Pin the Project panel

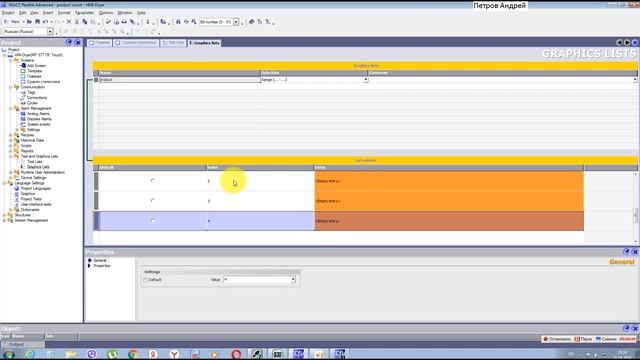pyautogui.click(x=69, y=42)
